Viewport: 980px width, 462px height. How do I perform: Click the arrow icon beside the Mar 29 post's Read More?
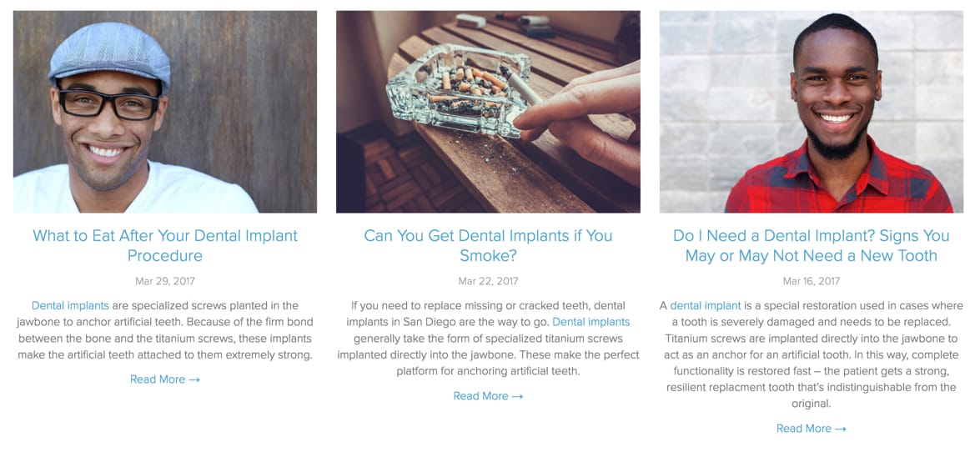[x=193, y=379]
